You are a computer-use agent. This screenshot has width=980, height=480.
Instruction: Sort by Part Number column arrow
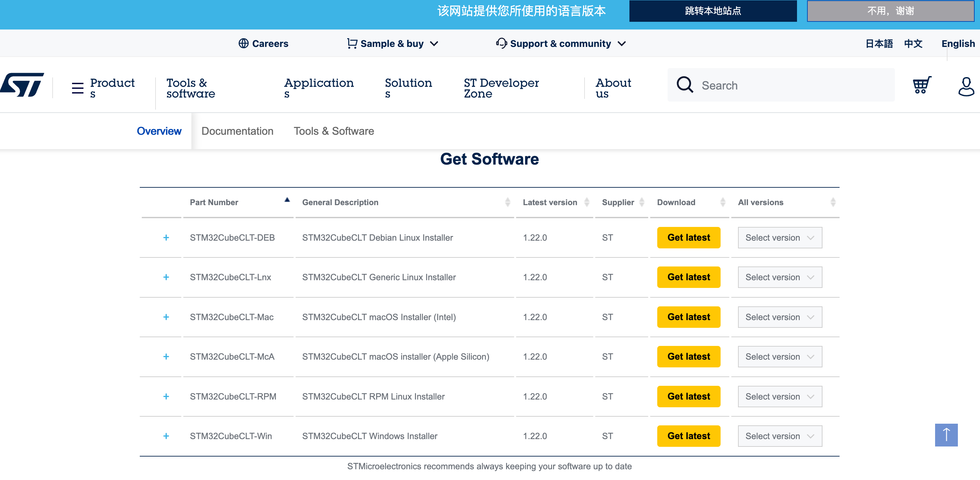pos(287,200)
